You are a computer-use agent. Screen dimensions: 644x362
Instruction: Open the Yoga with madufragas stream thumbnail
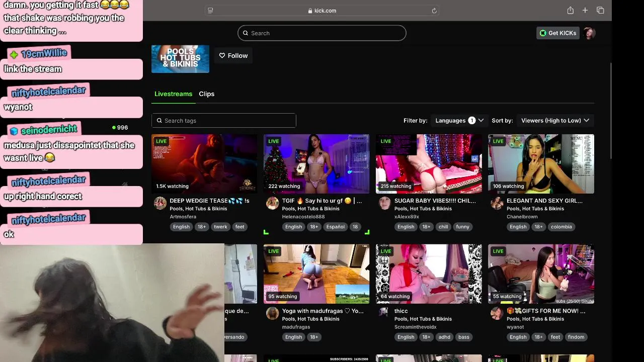coord(316,274)
